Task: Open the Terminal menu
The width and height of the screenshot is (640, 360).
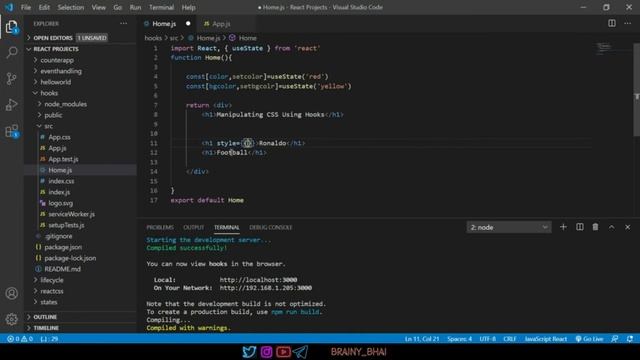Action: click(x=161, y=7)
